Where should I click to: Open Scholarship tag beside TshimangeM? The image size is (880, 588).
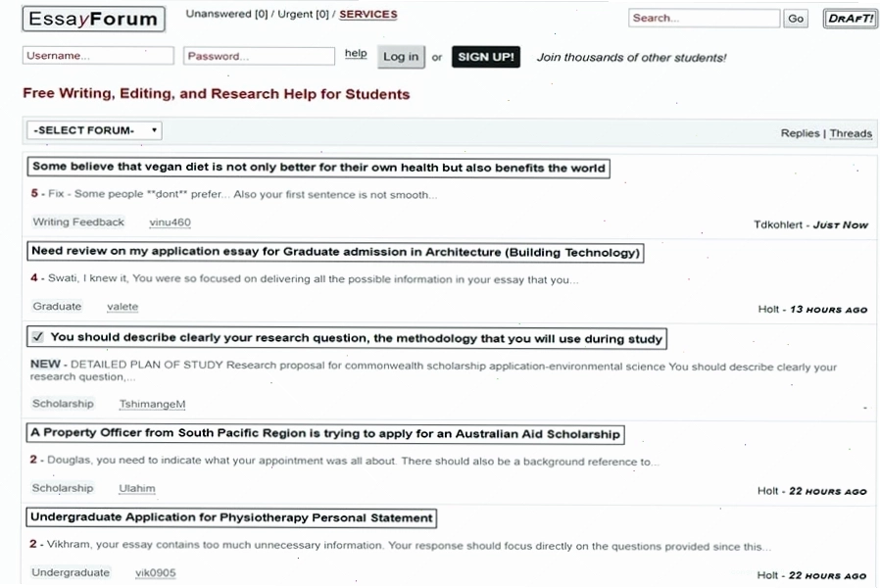click(x=63, y=404)
